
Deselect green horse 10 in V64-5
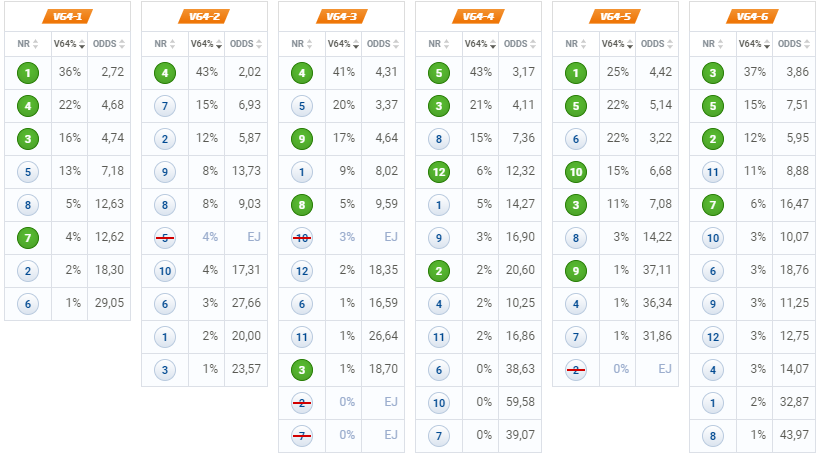pyautogui.click(x=576, y=172)
